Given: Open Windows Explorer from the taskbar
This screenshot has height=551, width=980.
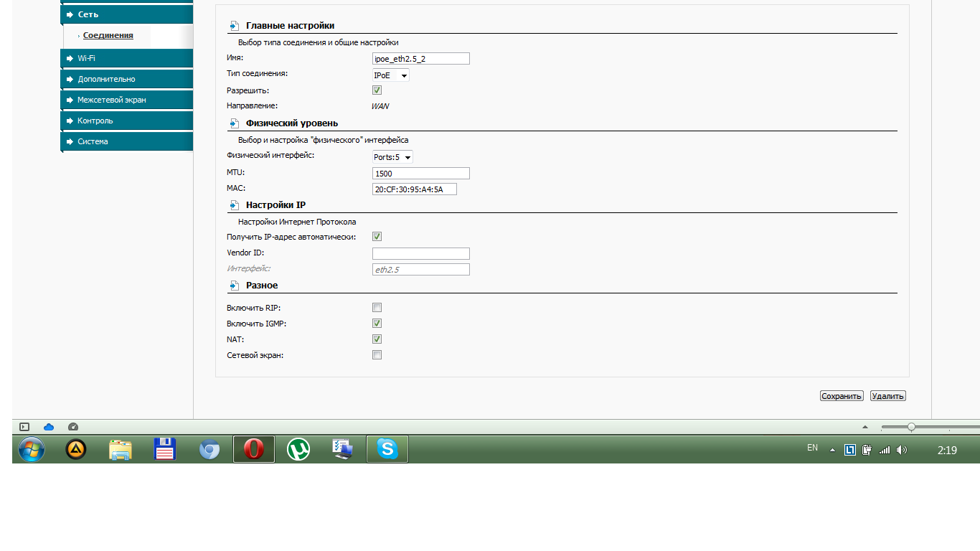Looking at the screenshot, I should point(121,449).
